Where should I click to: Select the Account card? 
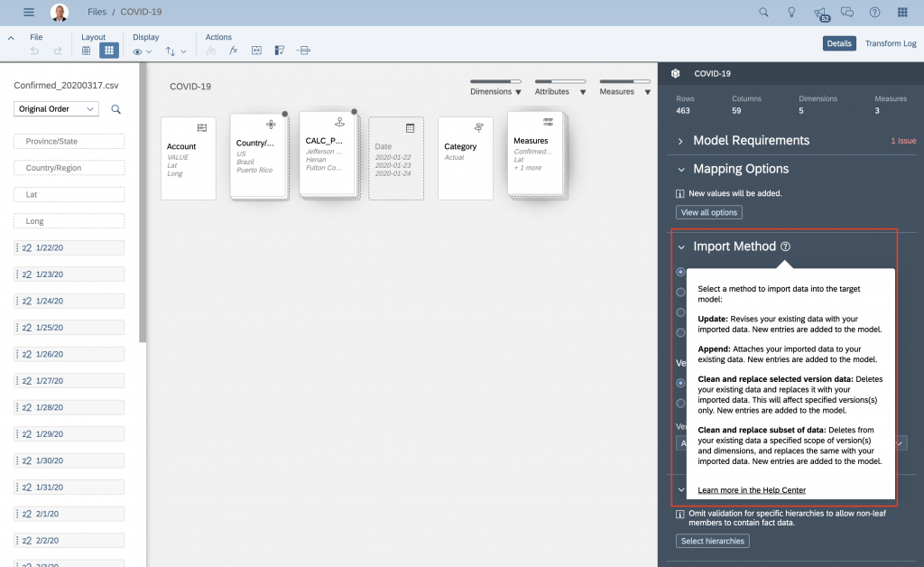pos(189,159)
